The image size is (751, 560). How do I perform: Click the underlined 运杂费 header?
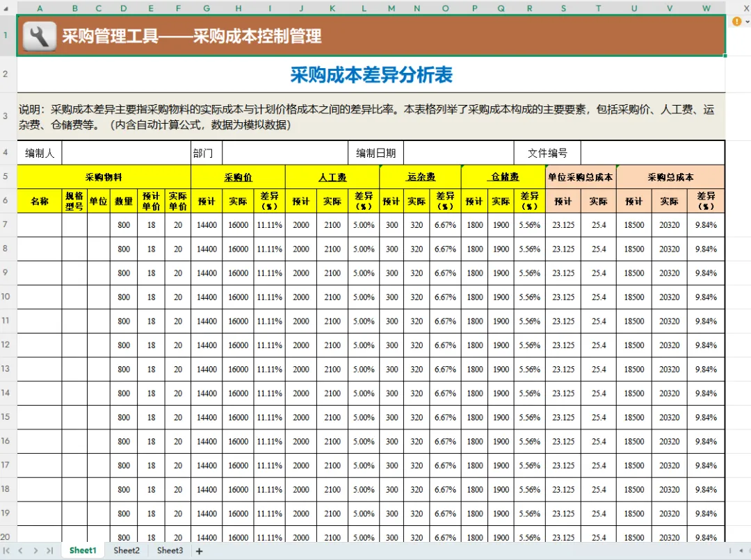[x=421, y=177]
